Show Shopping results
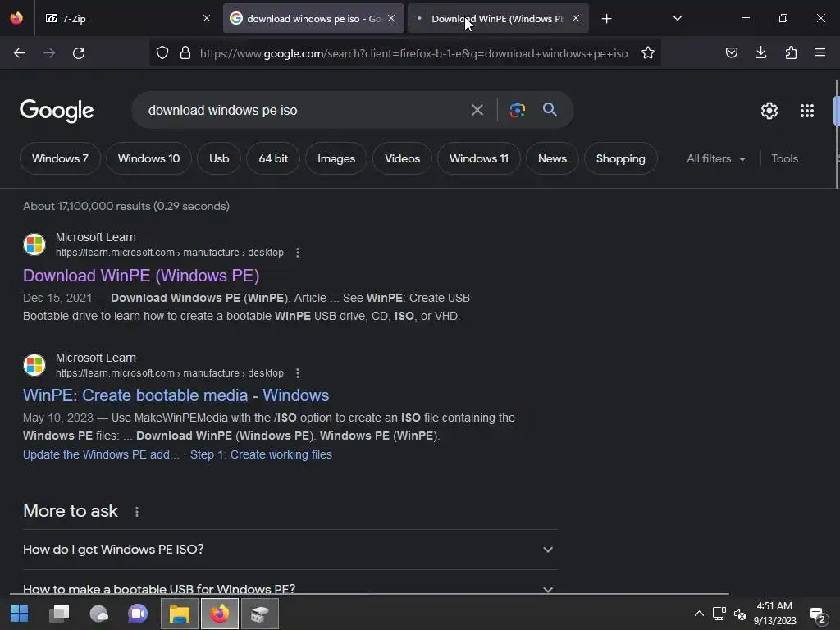The height and width of the screenshot is (630, 840). [620, 158]
